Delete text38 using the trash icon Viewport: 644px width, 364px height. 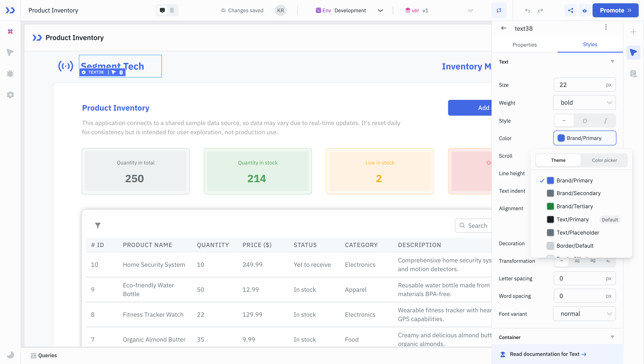[121, 72]
